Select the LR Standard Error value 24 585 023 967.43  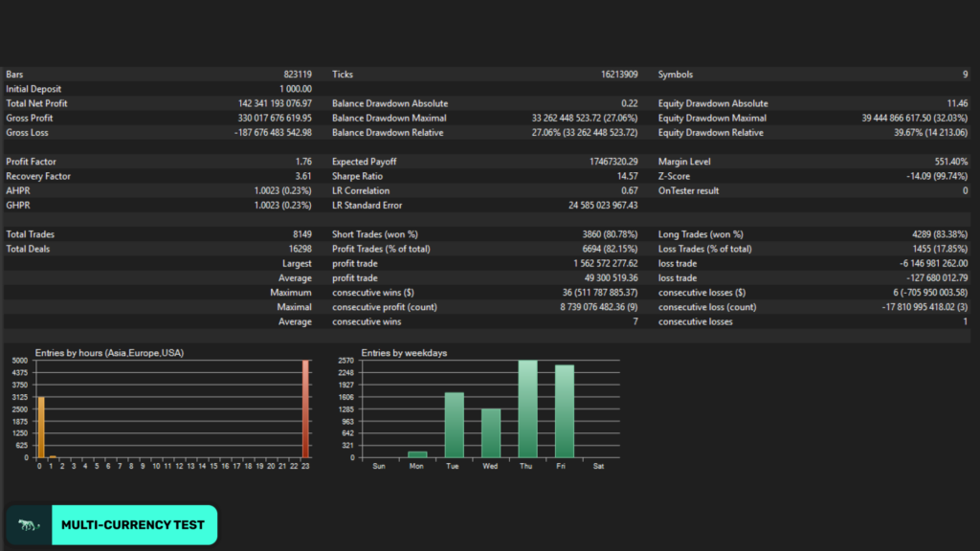tap(603, 206)
